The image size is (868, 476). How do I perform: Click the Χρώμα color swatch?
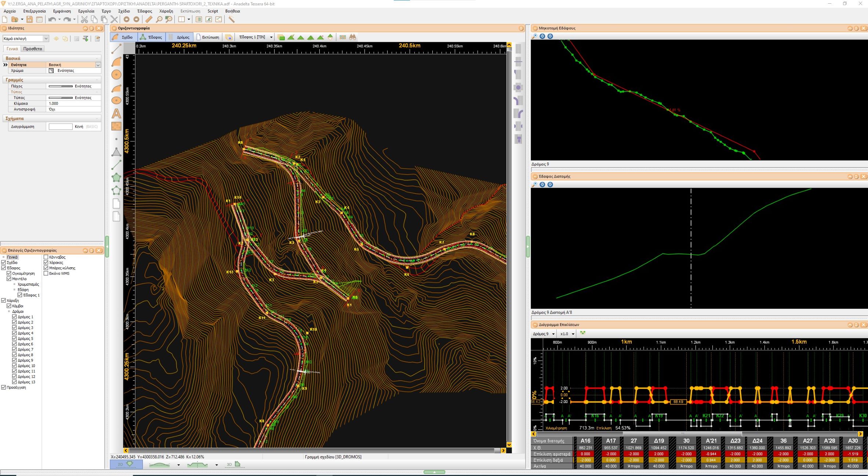51,70
